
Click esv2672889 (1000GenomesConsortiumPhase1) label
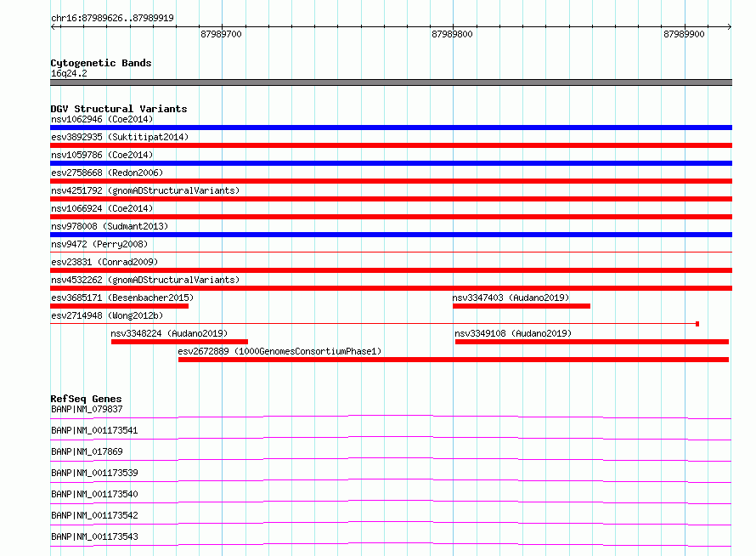point(279,351)
